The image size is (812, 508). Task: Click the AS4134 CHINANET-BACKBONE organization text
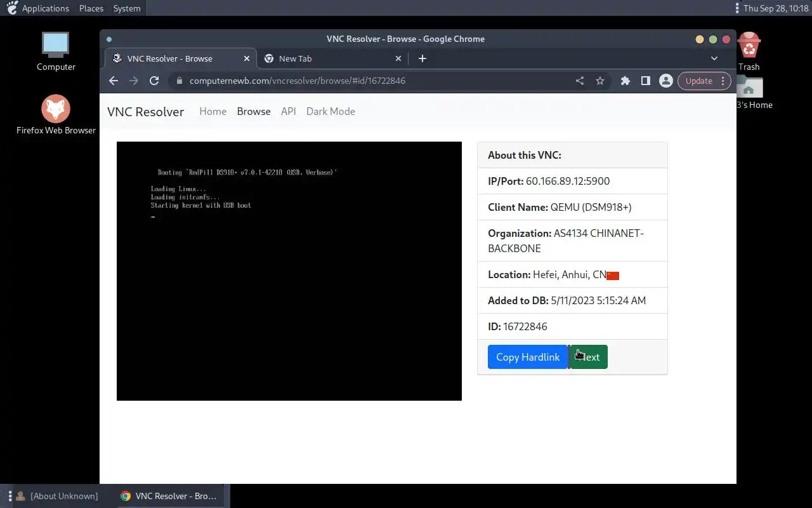tap(566, 241)
